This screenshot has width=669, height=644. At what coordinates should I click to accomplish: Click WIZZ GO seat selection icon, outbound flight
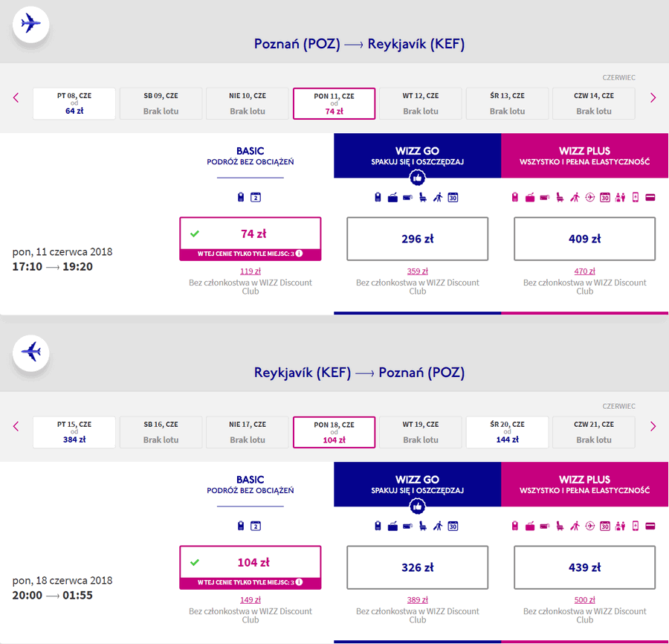(423, 198)
